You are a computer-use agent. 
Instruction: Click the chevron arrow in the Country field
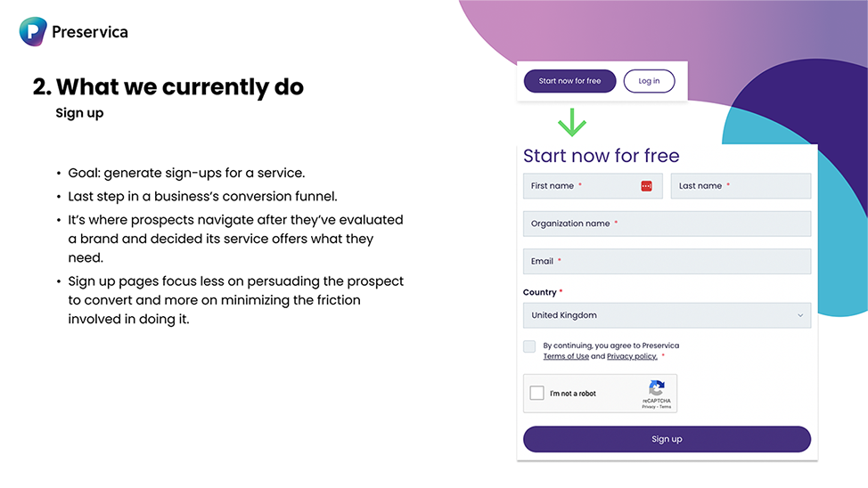coord(800,315)
